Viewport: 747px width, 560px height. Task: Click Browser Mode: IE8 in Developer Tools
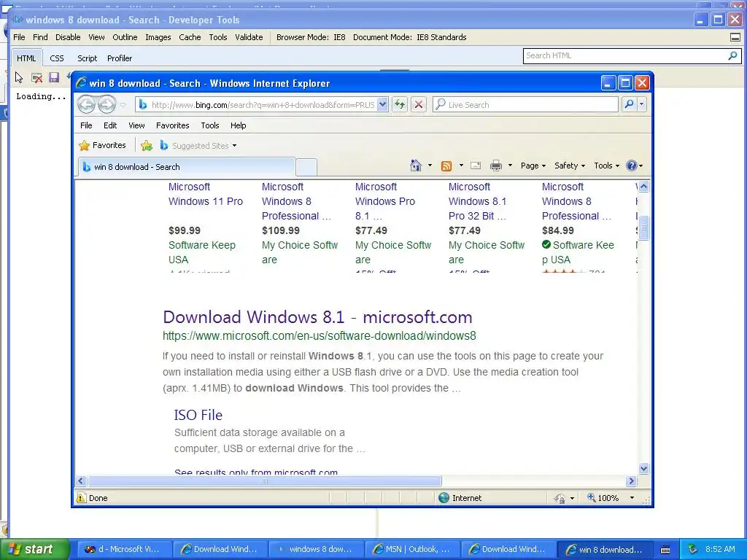pyautogui.click(x=311, y=37)
